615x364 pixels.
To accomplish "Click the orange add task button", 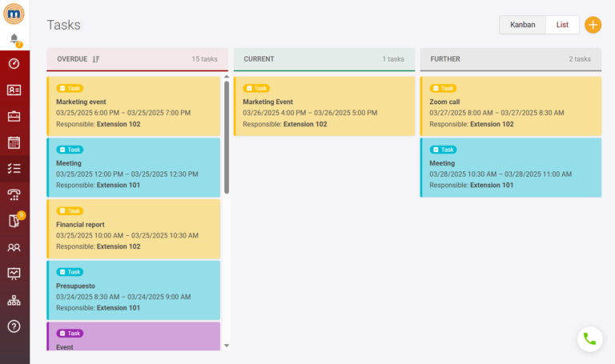I will click(x=593, y=25).
